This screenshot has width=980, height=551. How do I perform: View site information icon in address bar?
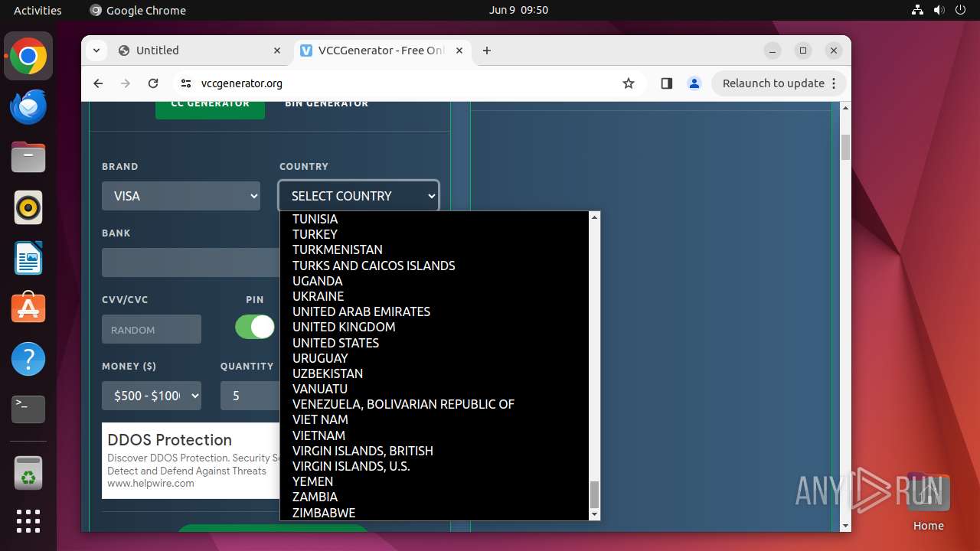pyautogui.click(x=185, y=83)
